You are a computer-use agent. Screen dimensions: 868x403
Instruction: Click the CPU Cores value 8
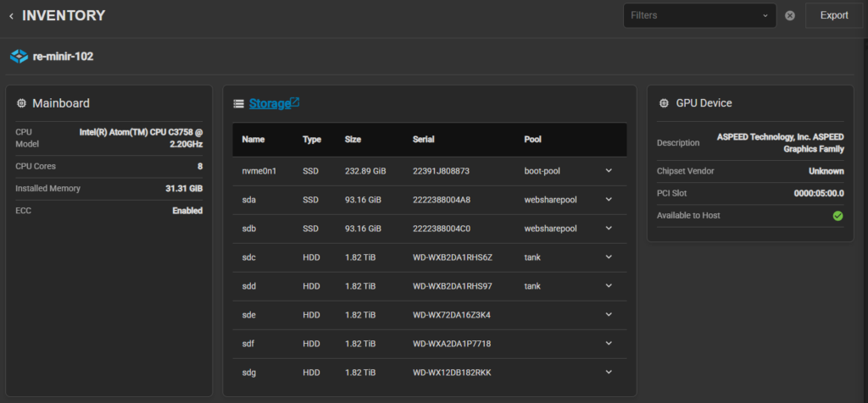(x=200, y=167)
